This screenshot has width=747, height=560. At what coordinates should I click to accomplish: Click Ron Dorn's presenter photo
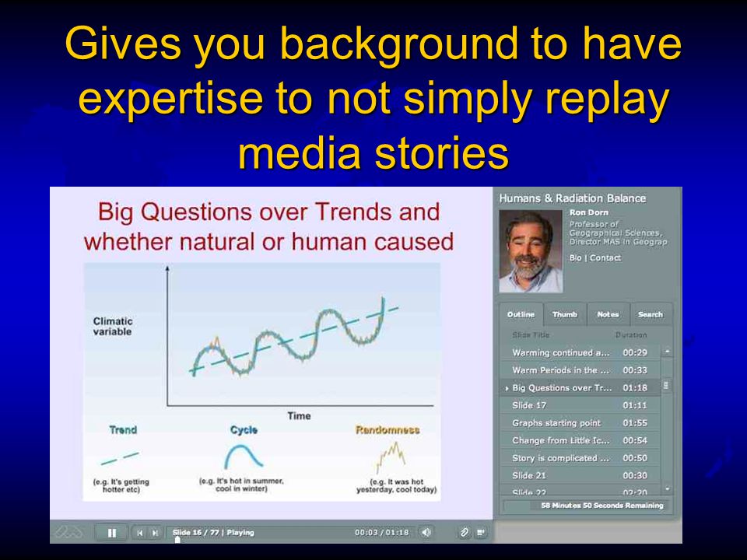click(531, 251)
